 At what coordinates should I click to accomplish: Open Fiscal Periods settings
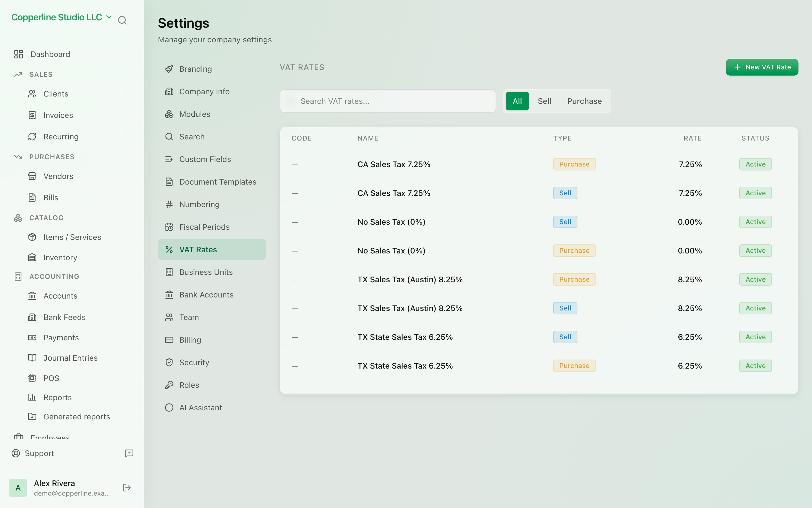point(212,227)
